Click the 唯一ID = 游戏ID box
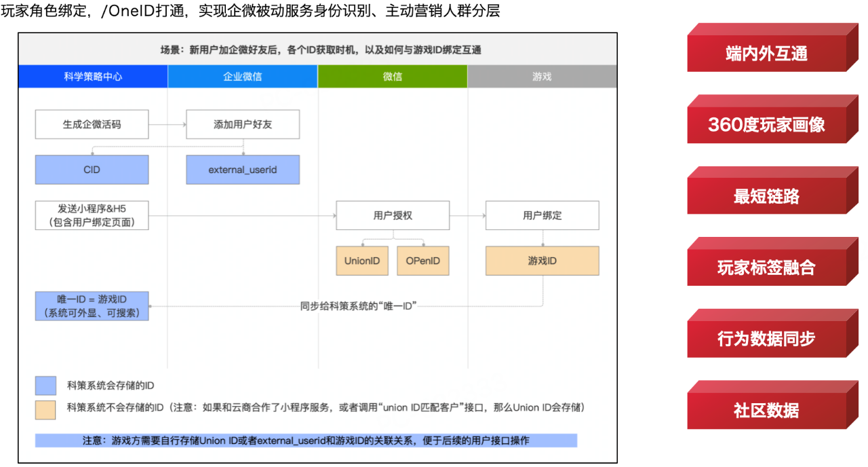 pos(92,306)
